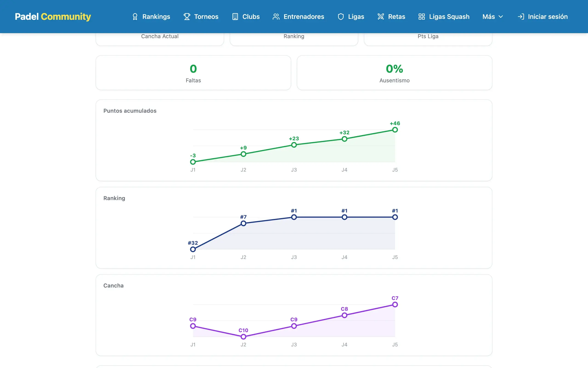Open the Rankings menu item
This screenshot has width=588, height=368.
[x=151, y=17]
